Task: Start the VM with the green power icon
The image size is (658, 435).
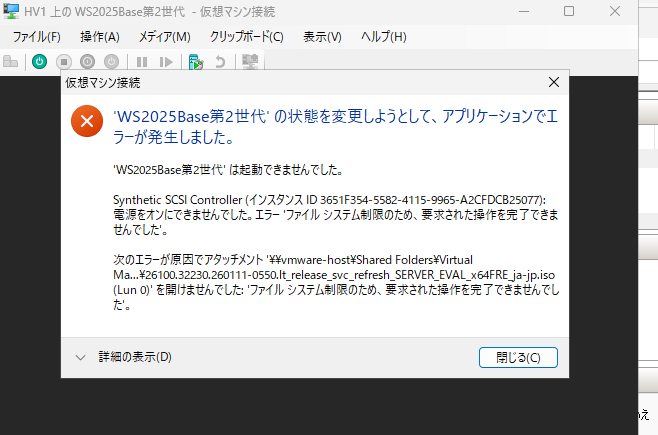Action: click(x=39, y=61)
